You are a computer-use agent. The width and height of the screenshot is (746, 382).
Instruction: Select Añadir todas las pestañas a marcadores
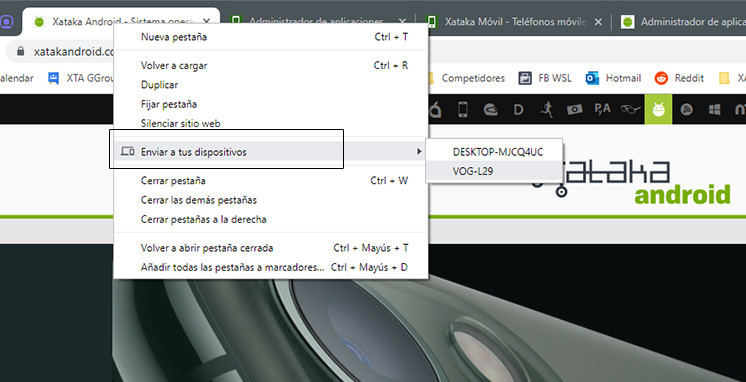271,267
